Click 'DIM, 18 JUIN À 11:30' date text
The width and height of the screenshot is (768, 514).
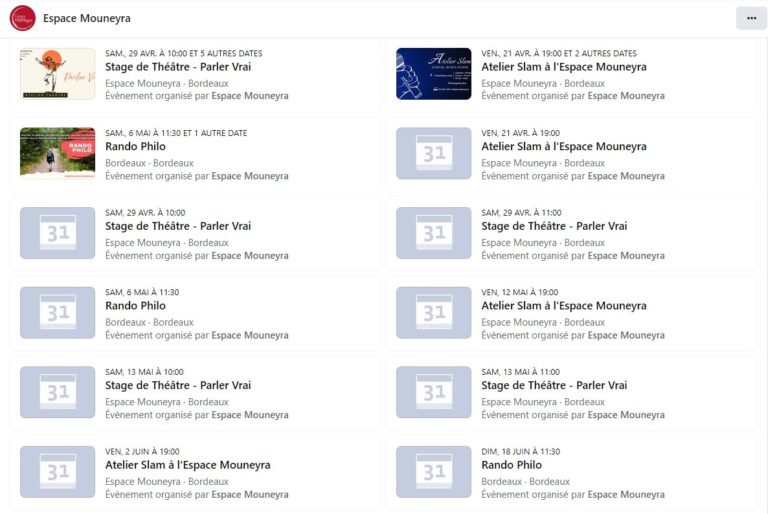point(521,452)
